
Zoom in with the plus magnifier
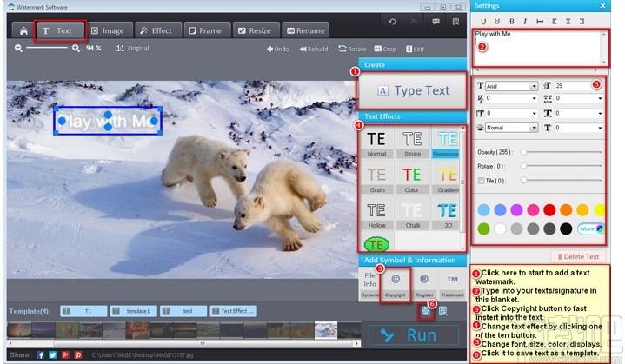pyautogui.click(x=76, y=48)
